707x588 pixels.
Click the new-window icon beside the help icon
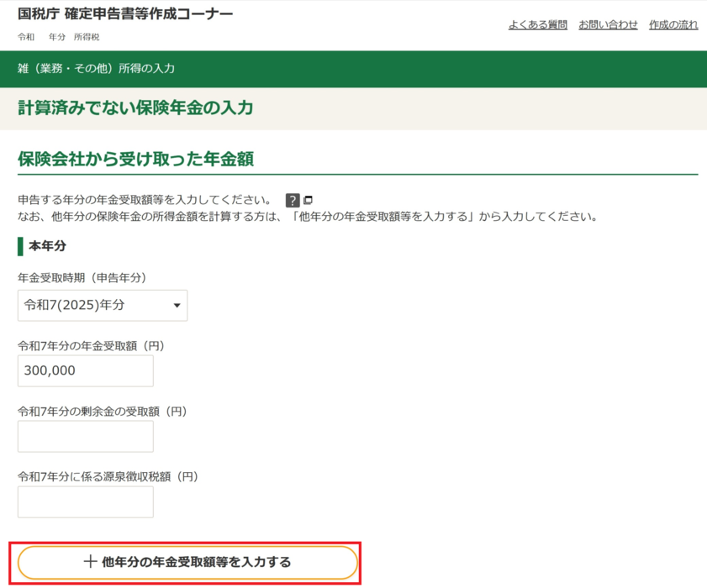(x=309, y=200)
